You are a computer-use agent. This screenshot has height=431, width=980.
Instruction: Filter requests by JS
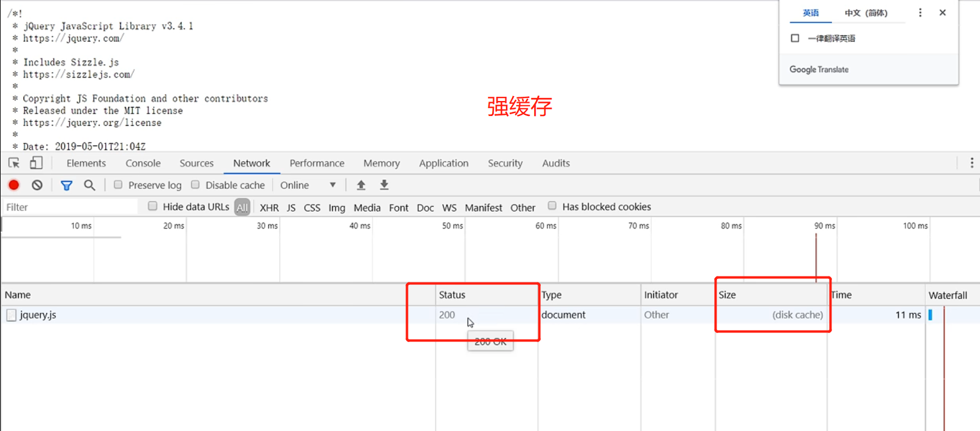point(291,207)
